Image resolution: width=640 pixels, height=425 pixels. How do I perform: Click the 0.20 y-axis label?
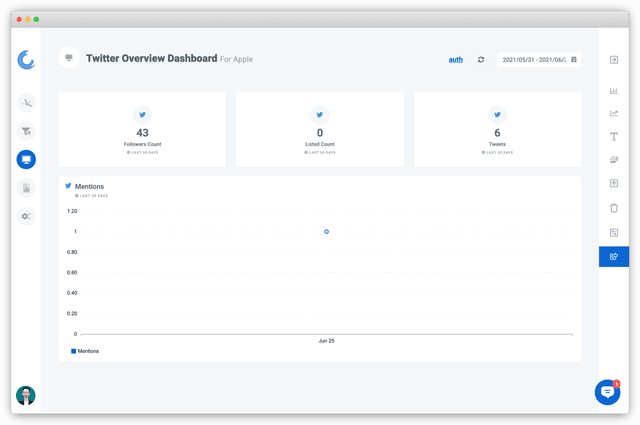click(72, 314)
